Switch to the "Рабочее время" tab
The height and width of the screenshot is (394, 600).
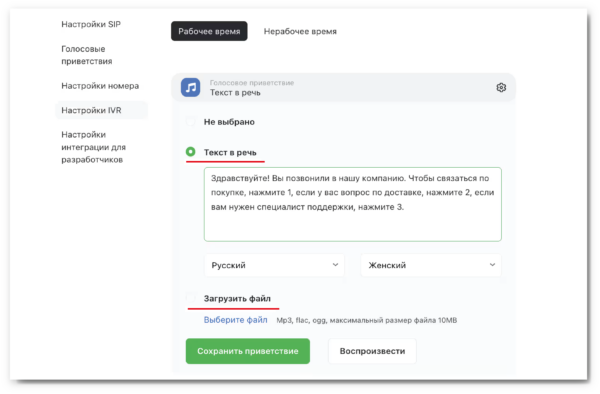point(209,31)
